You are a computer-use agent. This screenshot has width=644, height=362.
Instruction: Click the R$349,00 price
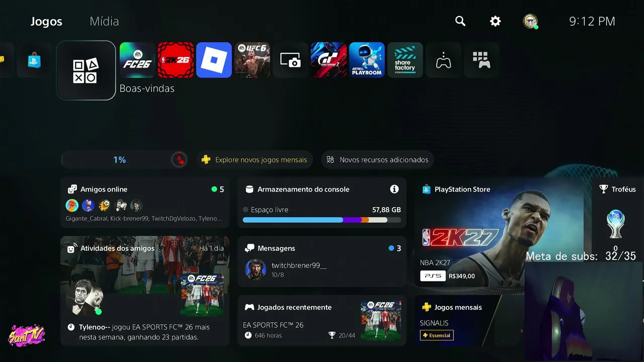click(462, 276)
